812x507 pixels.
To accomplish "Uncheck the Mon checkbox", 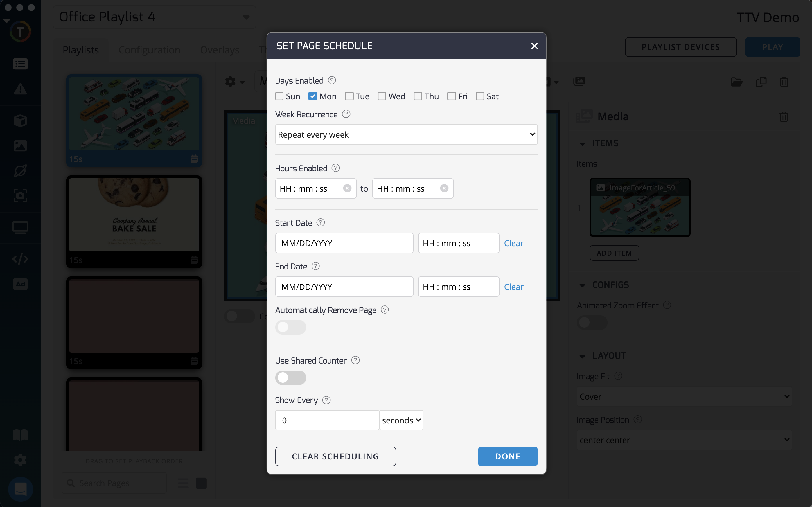I will 312,96.
